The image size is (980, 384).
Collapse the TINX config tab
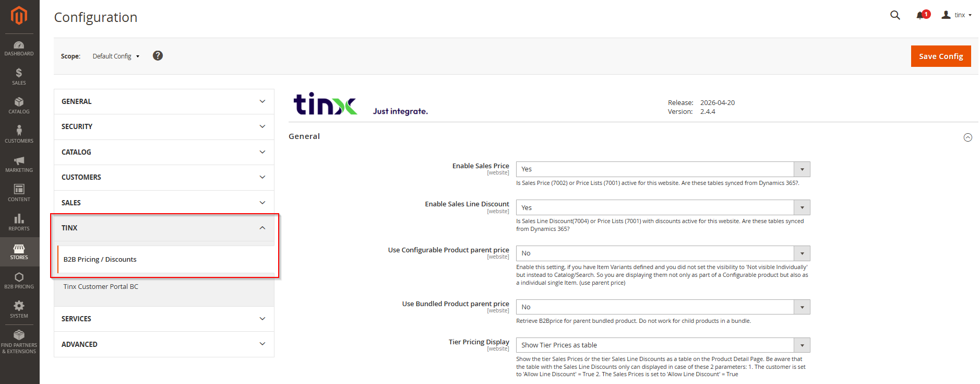pyautogui.click(x=164, y=228)
